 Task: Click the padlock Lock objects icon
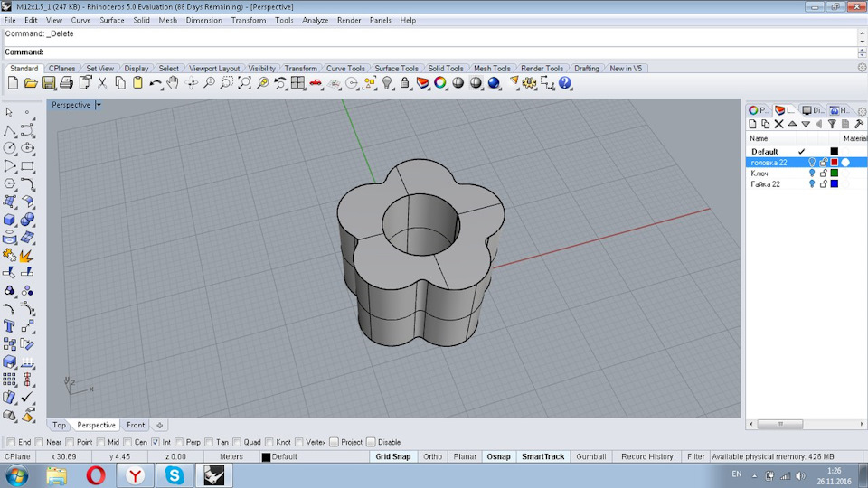[405, 83]
